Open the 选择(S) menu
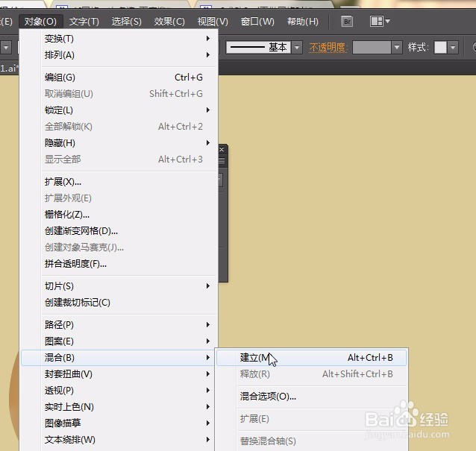This screenshot has height=451, width=476. coord(127,22)
